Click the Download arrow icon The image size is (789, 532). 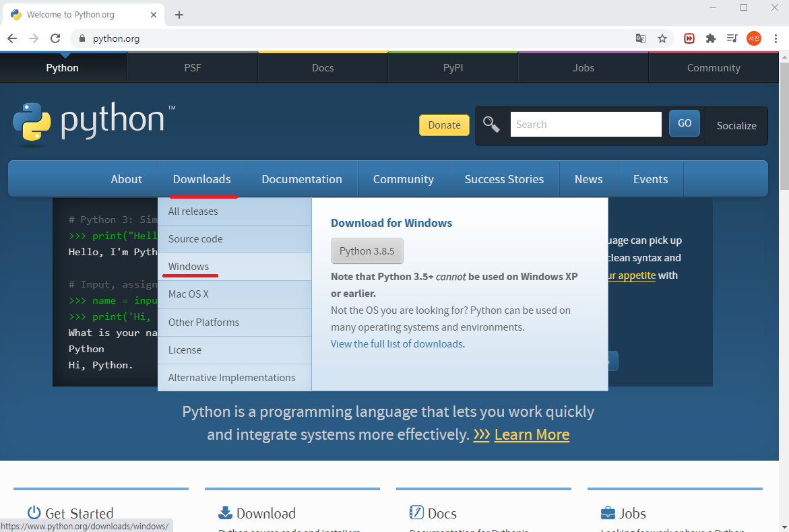coord(226,512)
